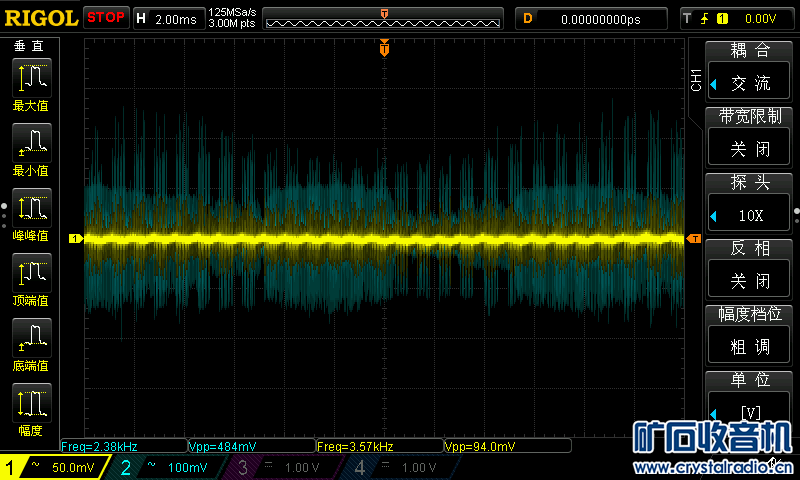Screen dimensions: 800x480
Task: Open the 探头 probe ratio selector showing 10X
Action: (x=749, y=215)
